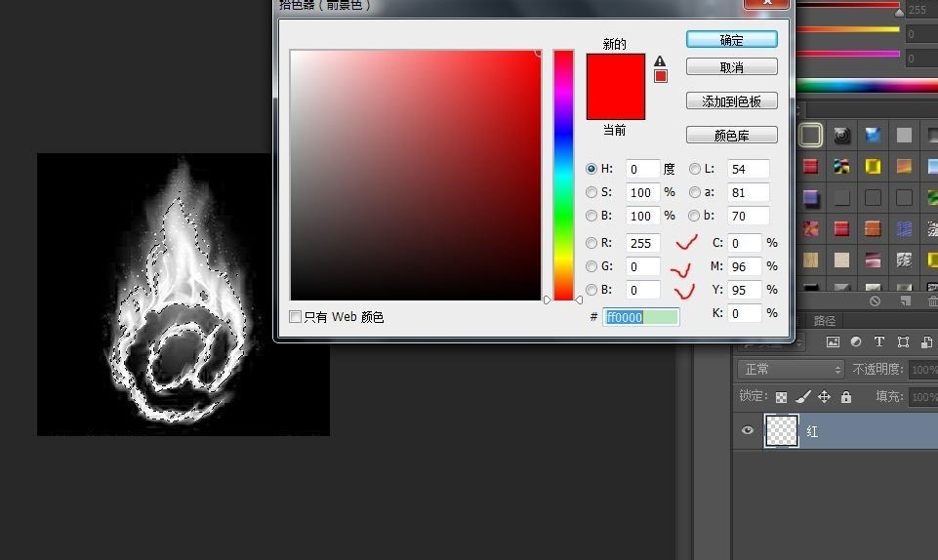The image size is (938, 560).
Task: Open the 正常 blend mode dropdown
Action: click(792, 370)
